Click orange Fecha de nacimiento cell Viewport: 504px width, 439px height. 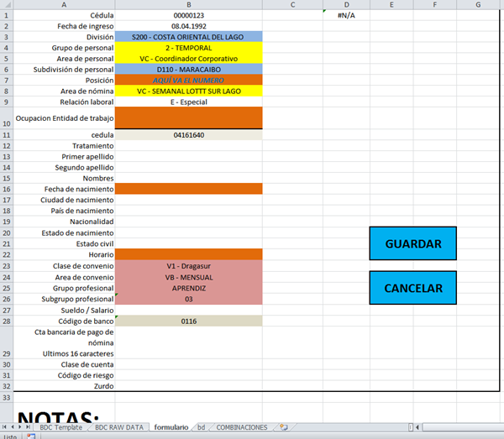point(189,189)
